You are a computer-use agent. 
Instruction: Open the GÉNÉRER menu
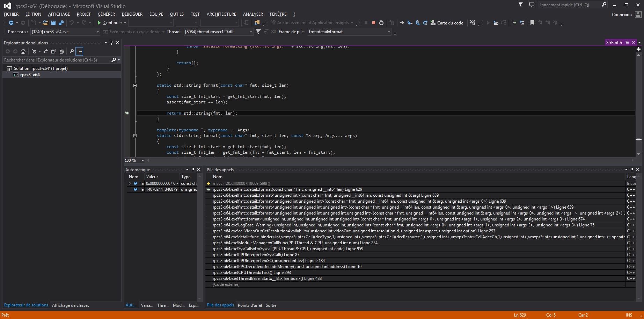[x=106, y=14]
